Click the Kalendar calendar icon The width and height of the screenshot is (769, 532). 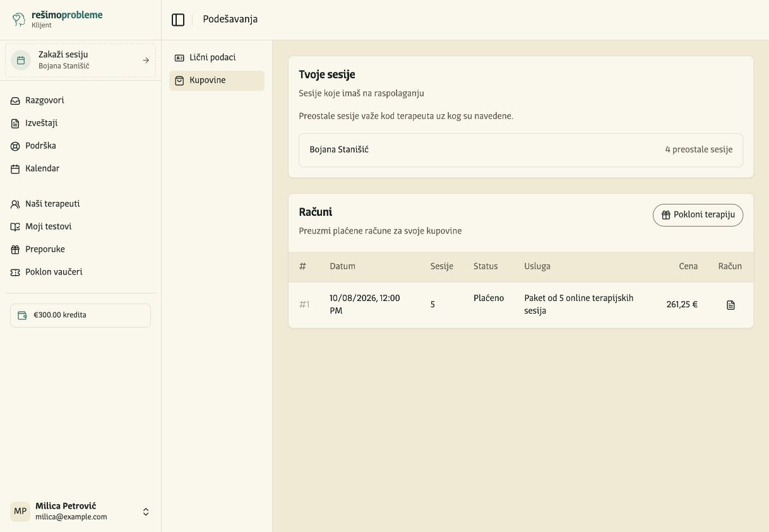tap(15, 168)
